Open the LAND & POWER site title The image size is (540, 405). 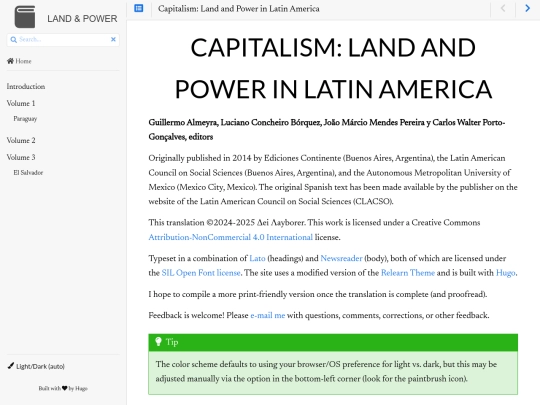[x=82, y=19]
